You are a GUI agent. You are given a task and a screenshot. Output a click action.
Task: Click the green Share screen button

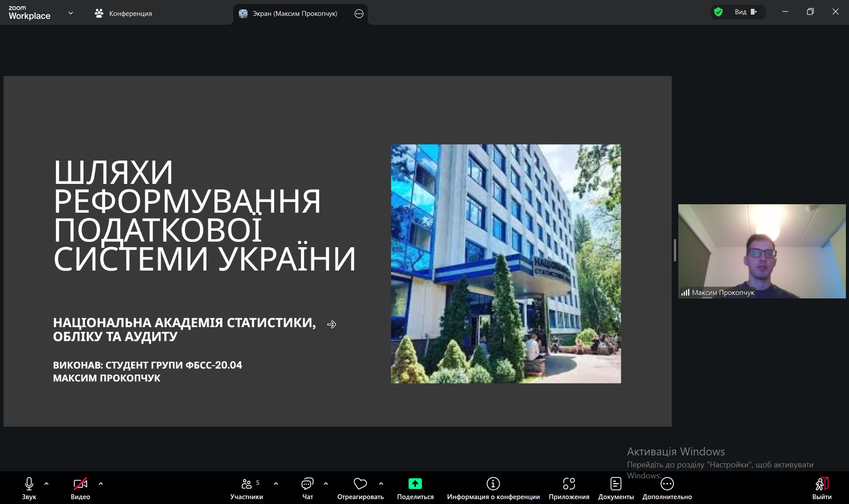415,484
